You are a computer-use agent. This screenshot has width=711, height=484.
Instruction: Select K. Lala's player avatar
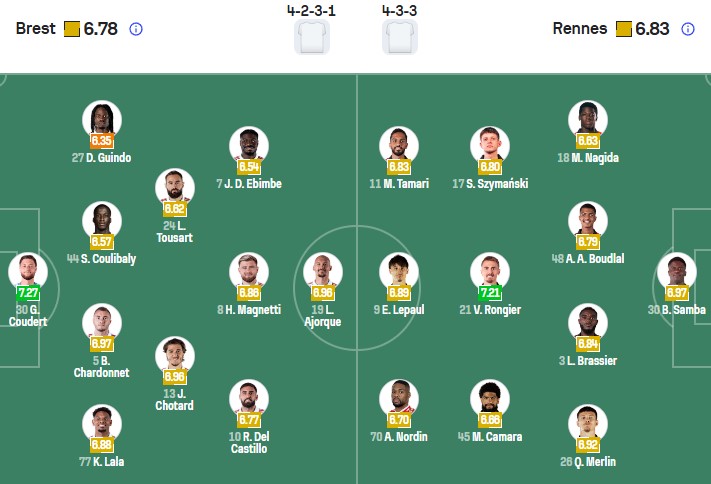pos(101,423)
